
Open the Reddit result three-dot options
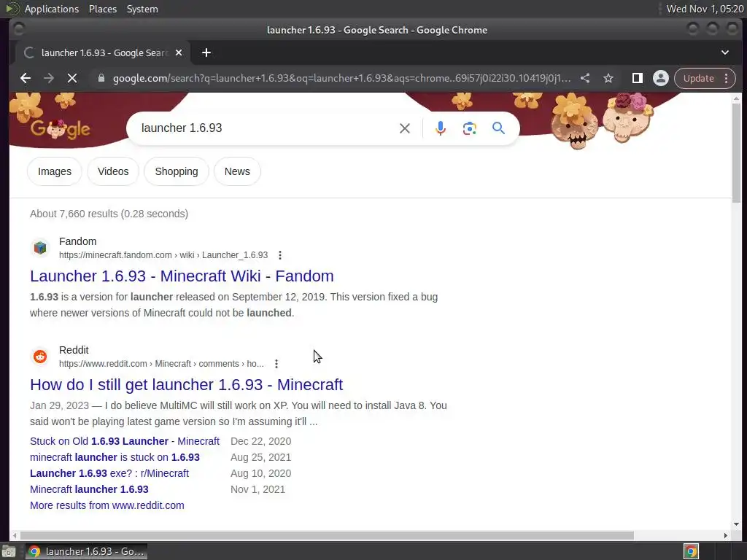tap(276, 364)
